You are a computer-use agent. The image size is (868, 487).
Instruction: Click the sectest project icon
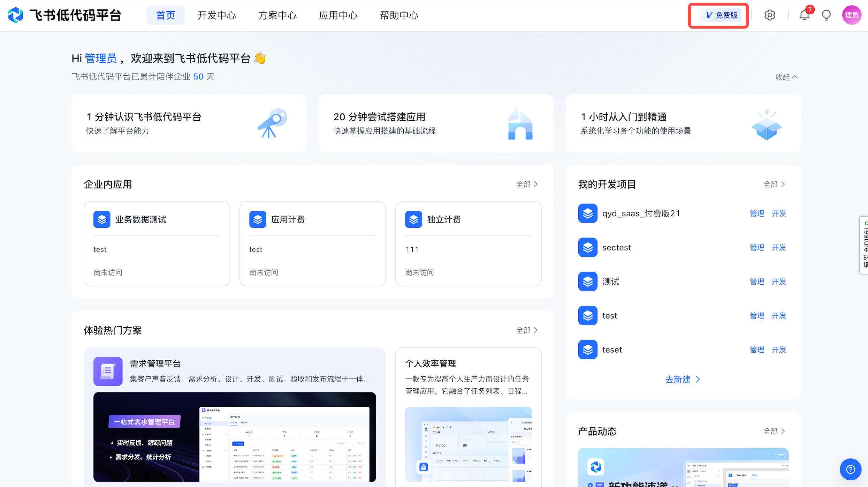(x=588, y=248)
